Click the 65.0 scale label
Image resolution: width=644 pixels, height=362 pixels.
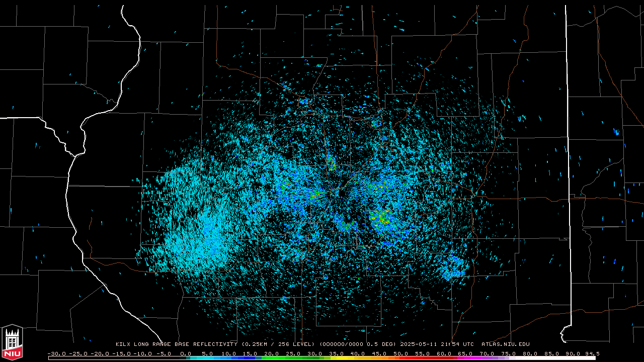(x=465, y=353)
